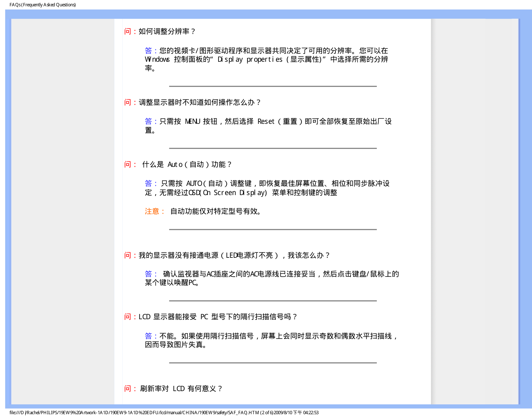Click the question '如何调整分辨率？'
This screenshot has width=532, height=418.
pyautogui.click(x=167, y=31)
